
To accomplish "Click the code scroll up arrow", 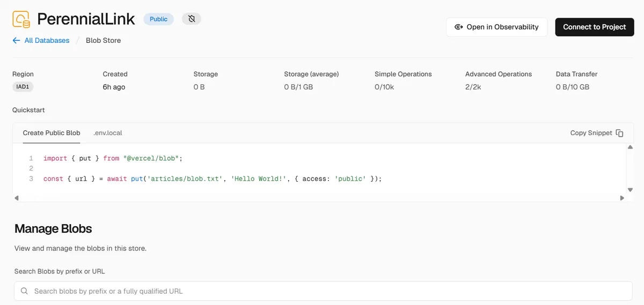I will [631, 147].
